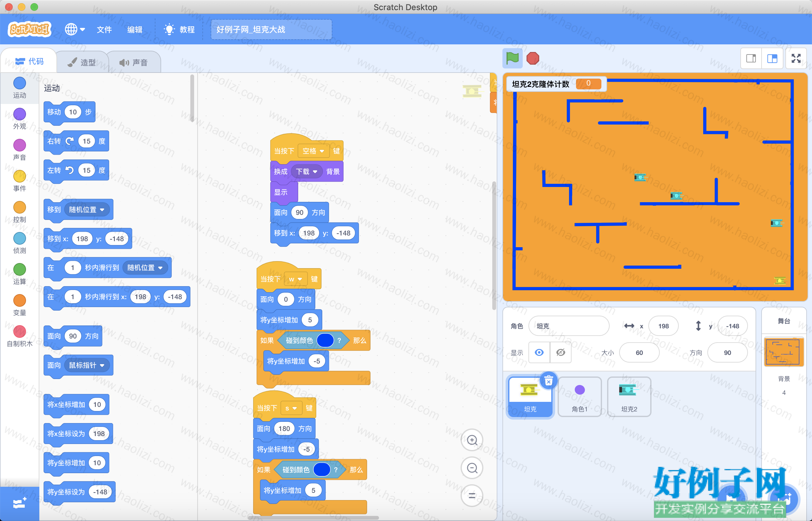Viewport: 812px width, 521px height.
Task: Open the language globe menu
Action: 75,29
